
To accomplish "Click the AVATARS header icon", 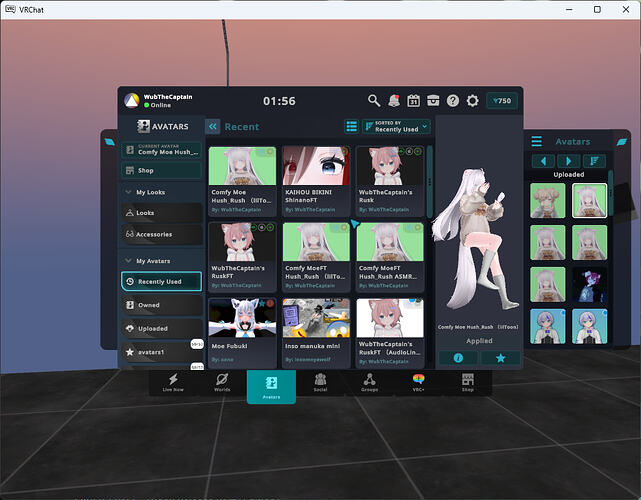I will pyautogui.click(x=143, y=126).
